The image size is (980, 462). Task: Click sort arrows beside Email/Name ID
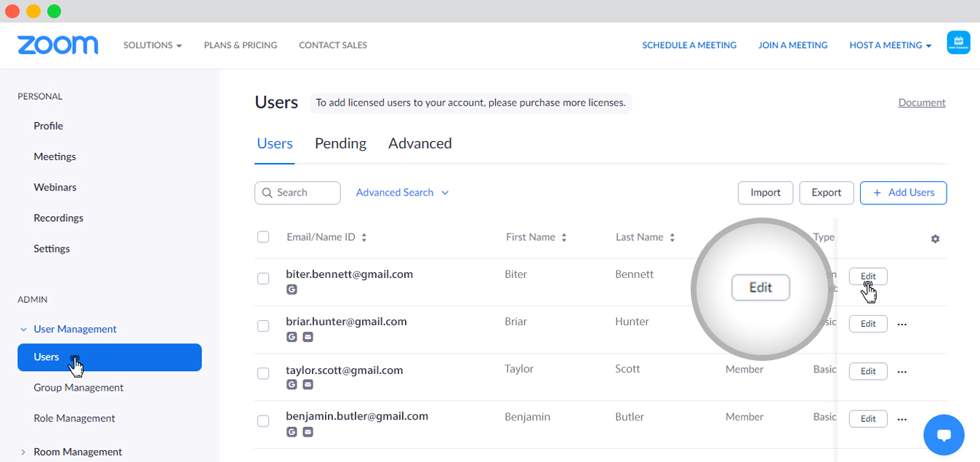364,238
